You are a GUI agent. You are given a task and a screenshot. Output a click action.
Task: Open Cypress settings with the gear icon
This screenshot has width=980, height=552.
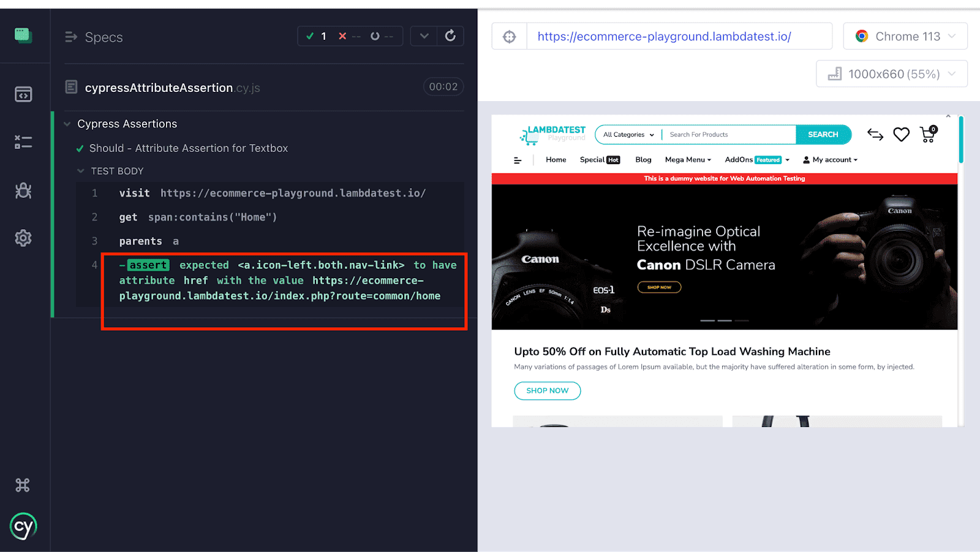[x=23, y=238]
